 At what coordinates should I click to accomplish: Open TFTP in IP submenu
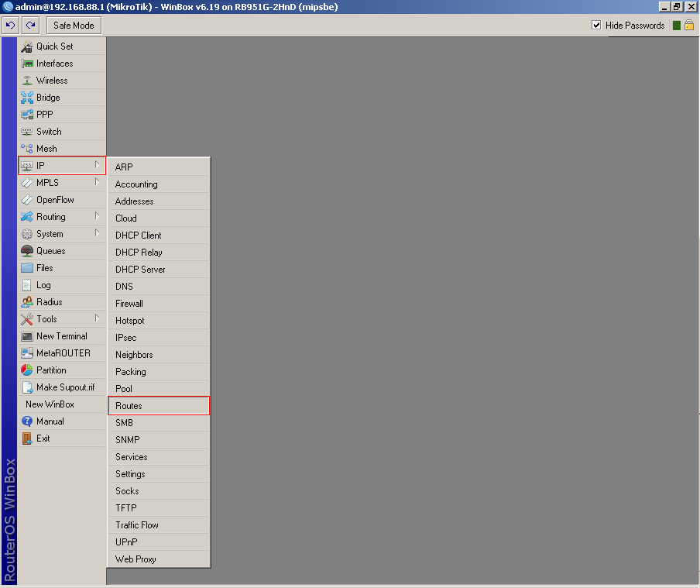click(x=159, y=508)
